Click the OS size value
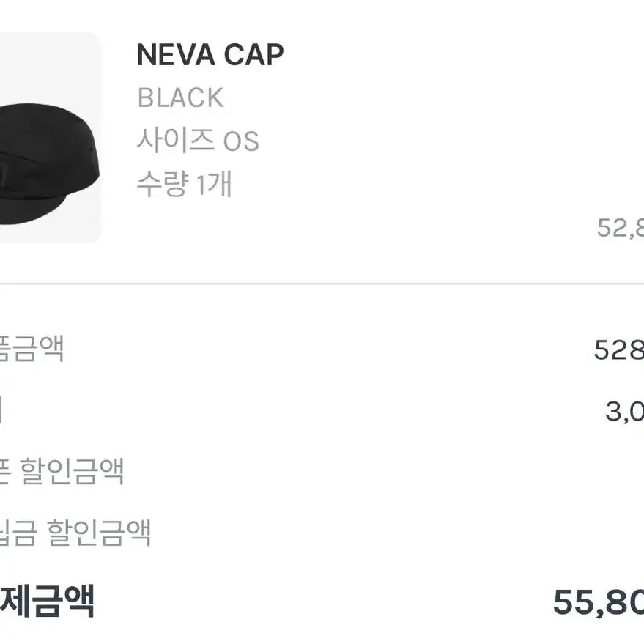Viewport: 644px width, 644px height. pyautogui.click(x=241, y=141)
